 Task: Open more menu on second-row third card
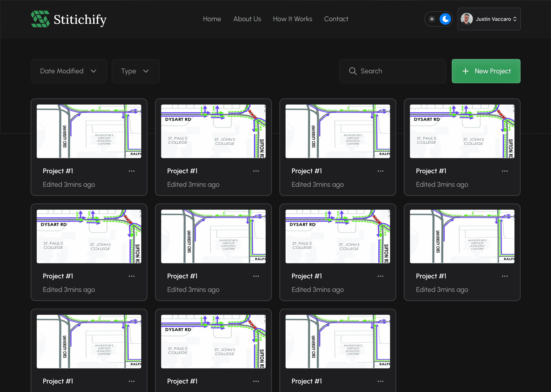tap(380, 276)
